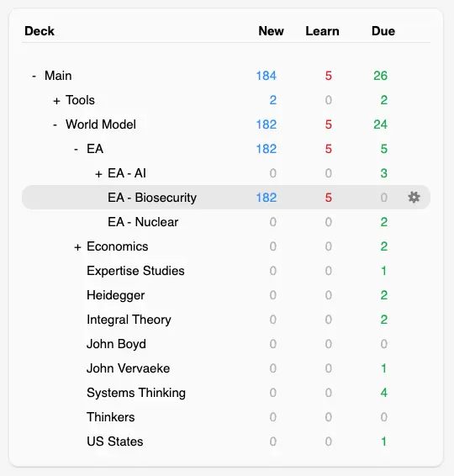Image resolution: width=454 pixels, height=476 pixels.
Task: Open the EA - Nuclear deck
Action: (143, 222)
